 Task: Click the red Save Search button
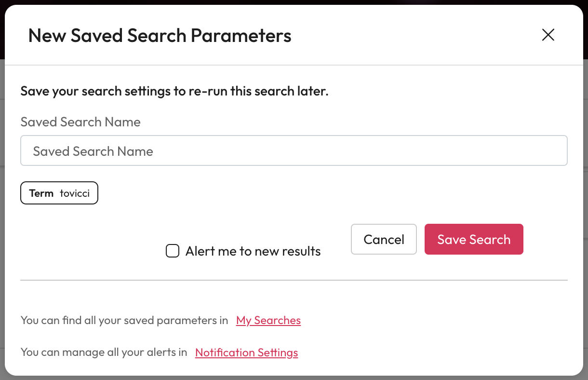click(473, 239)
